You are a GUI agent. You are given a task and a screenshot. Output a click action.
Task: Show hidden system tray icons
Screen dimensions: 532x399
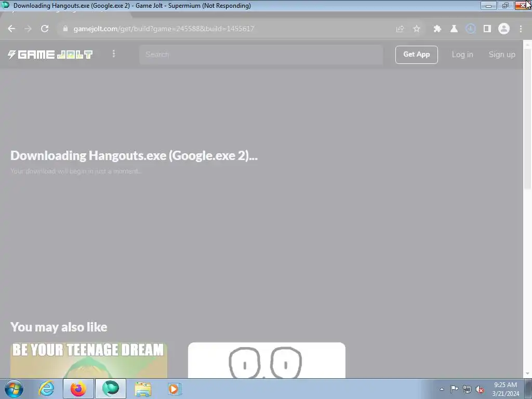(442, 389)
